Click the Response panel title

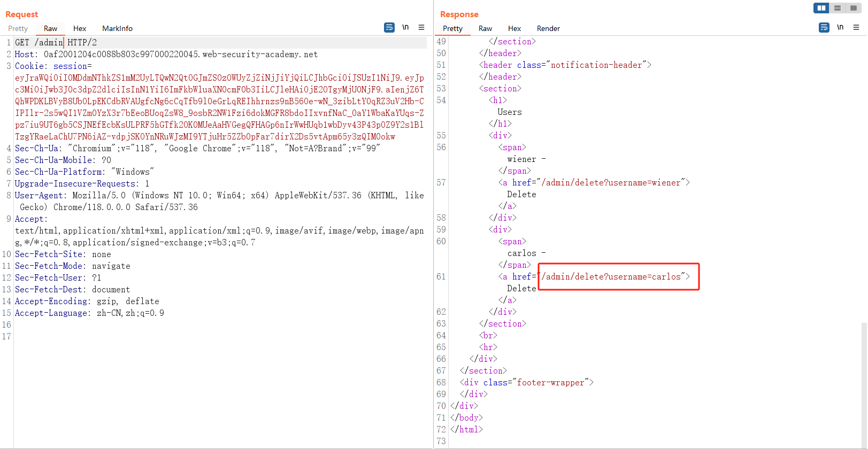[459, 14]
